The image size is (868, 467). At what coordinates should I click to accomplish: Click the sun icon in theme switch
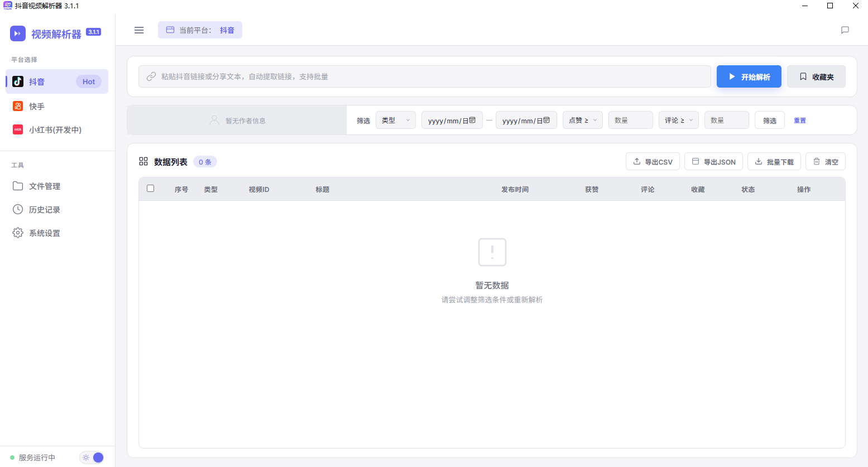85,458
